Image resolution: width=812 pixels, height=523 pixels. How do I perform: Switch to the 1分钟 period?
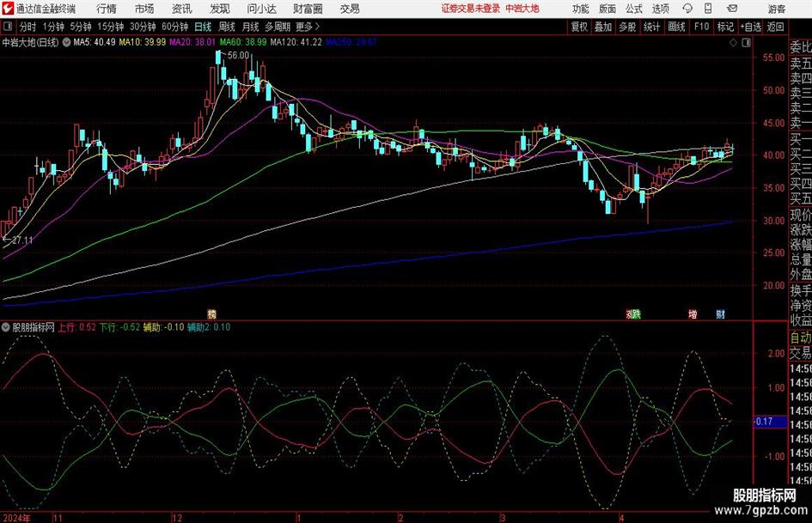coord(53,27)
